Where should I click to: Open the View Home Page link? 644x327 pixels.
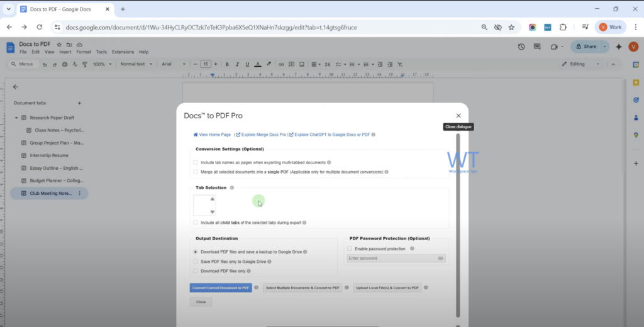point(212,135)
